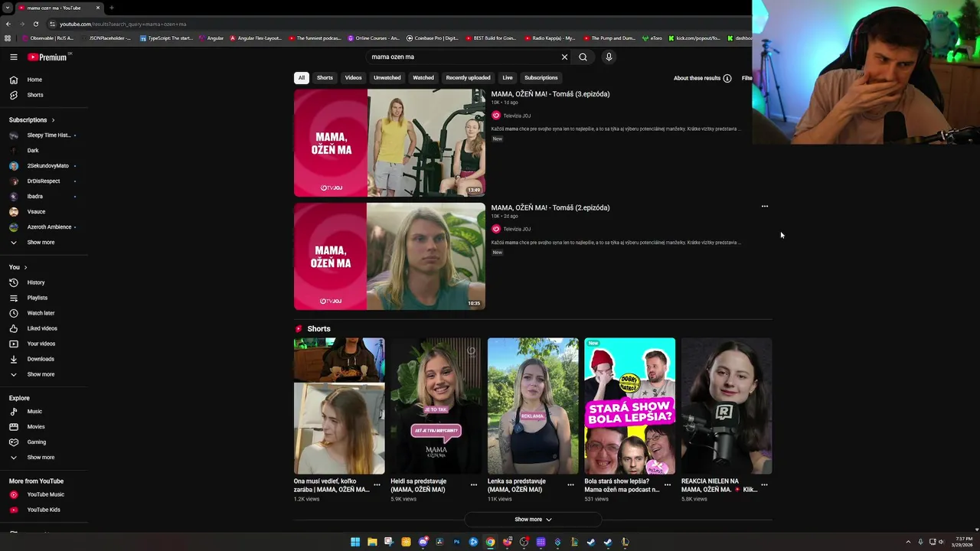Play the Tomáš 3.epizóda thumbnail

click(x=389, y=143)
